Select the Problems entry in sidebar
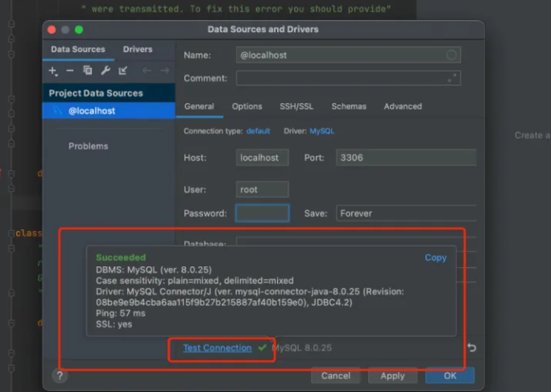This screenshot has height=392, width=551. (x=88, y=146)
